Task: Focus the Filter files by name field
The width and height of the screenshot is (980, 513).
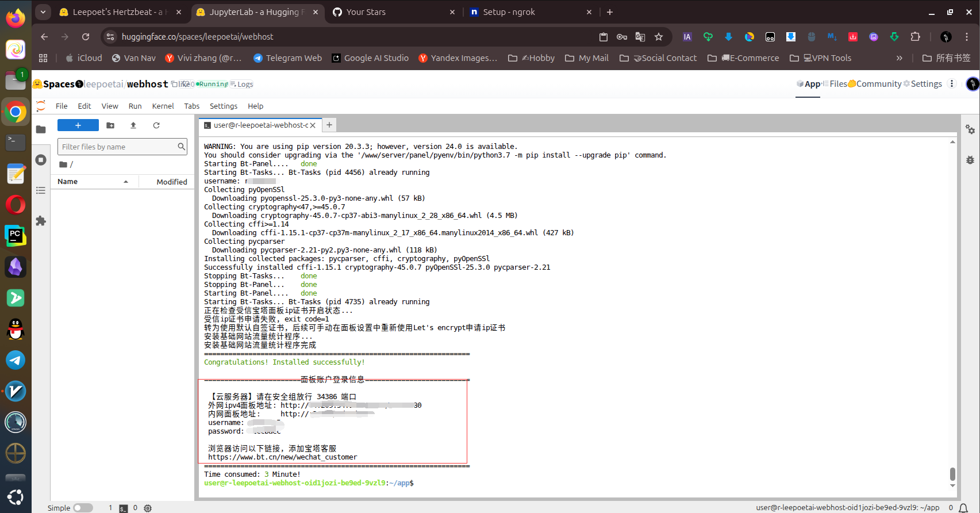Action: [x=118, y=147]
